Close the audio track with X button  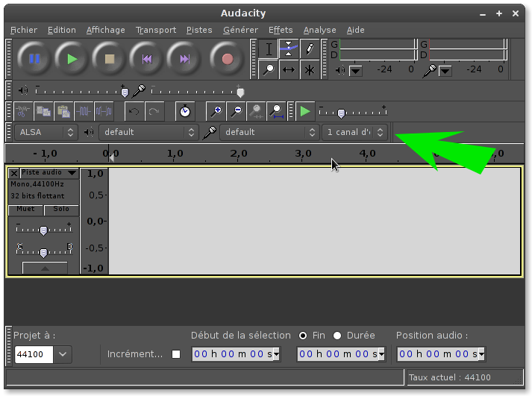(x=14, y=173)
